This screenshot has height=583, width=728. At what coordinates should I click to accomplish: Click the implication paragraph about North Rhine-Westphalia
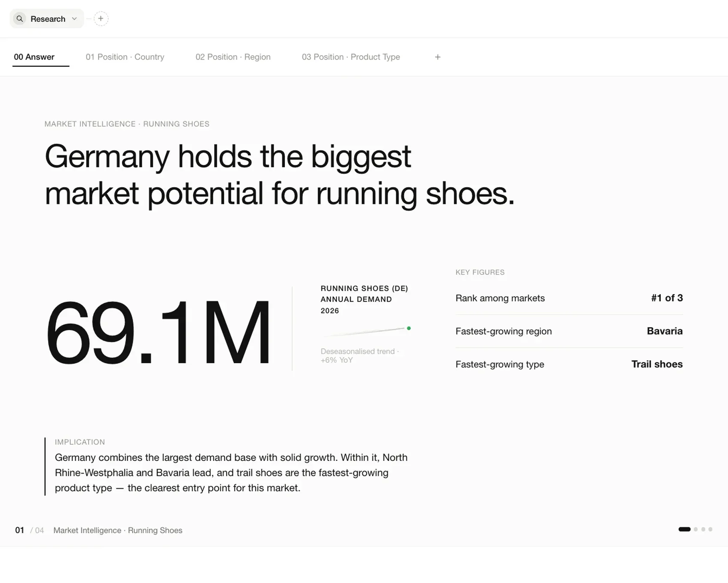pyautogui.click(x=231, y=473)
